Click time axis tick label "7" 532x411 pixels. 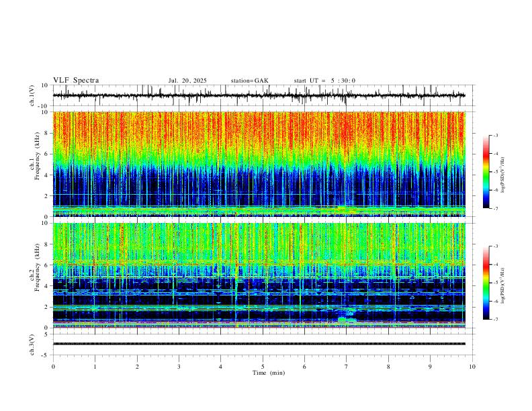click(x=347, y=367)
